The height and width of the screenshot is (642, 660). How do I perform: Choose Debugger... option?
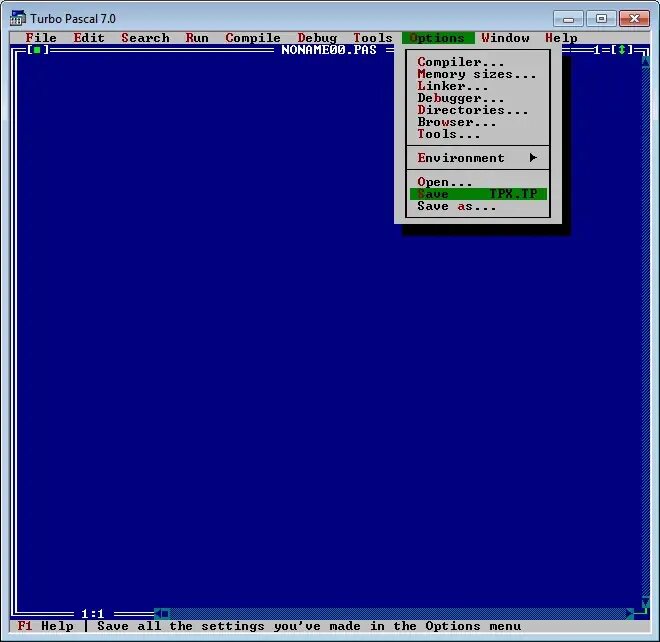478,98
